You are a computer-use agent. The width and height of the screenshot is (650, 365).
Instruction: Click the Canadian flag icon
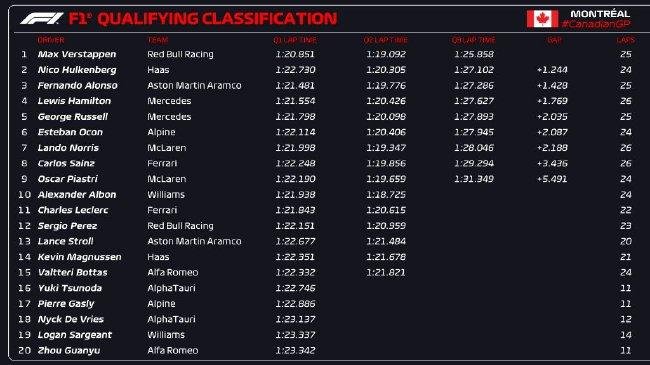[x=542, y=19]
